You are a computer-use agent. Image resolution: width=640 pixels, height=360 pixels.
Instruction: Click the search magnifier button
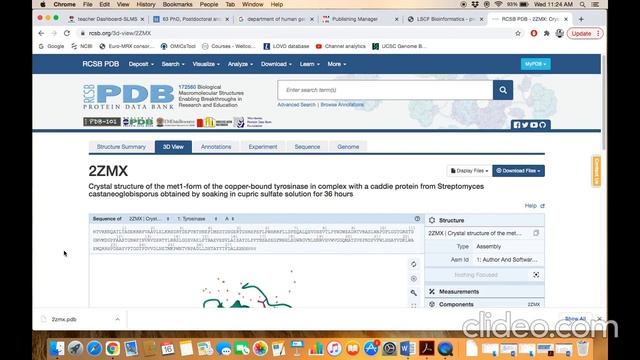[x=503, y=90]
